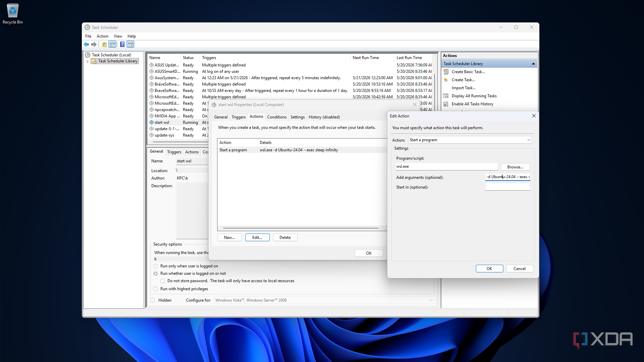The width and height of the screenshot is (644, 362).
Task: Toggle the console tree pane toolbar icon
Action: [112, 44]
